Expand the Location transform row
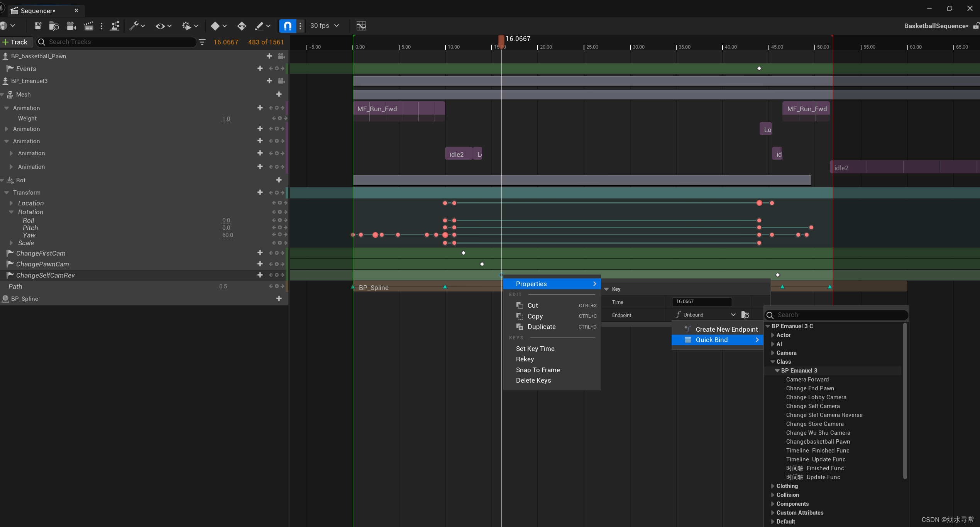This screenshot has height=527, width=980. click(x=11, y=203)
